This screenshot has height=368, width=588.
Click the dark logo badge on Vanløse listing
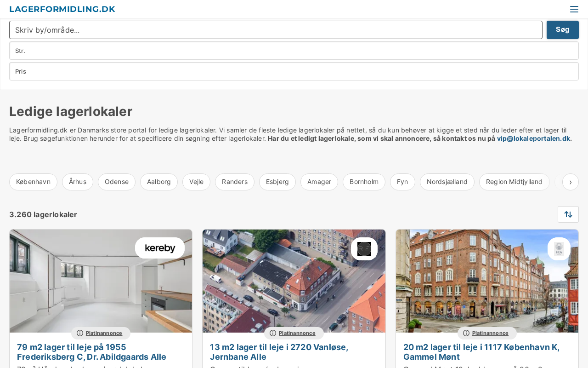click(x=364, y=249)
